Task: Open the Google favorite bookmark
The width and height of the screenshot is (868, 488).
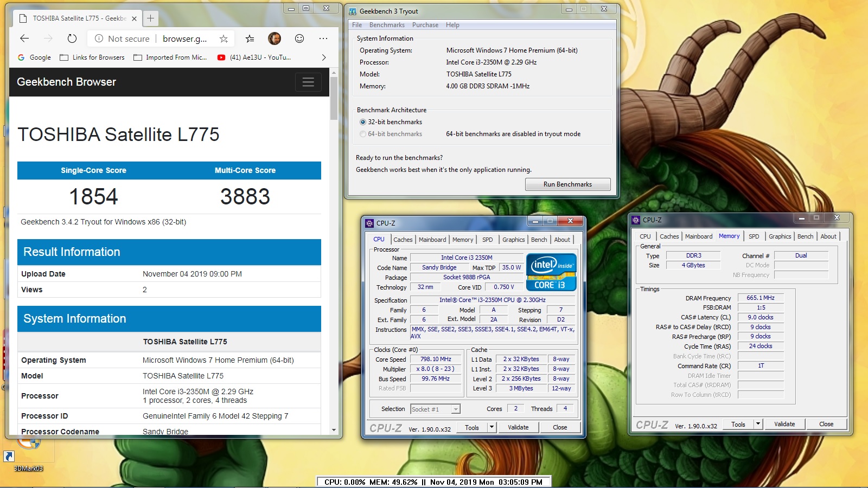Action: (34, 57)
